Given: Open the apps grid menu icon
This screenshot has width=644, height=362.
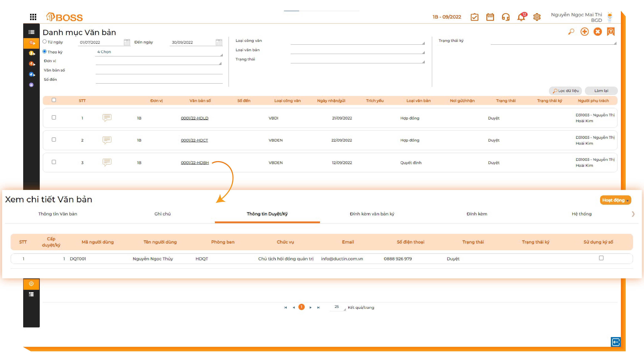Looking at the screenshot, I should [33, 17].
